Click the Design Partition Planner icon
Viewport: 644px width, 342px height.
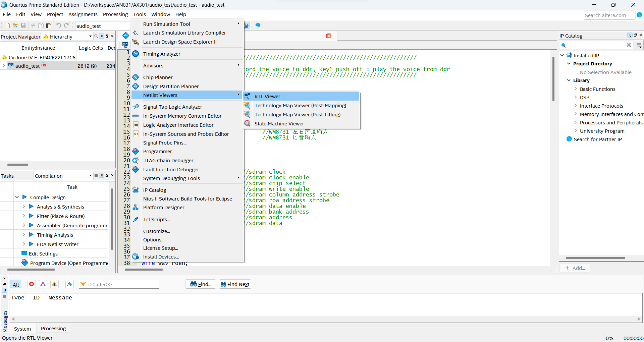click(x=136, y=86)
